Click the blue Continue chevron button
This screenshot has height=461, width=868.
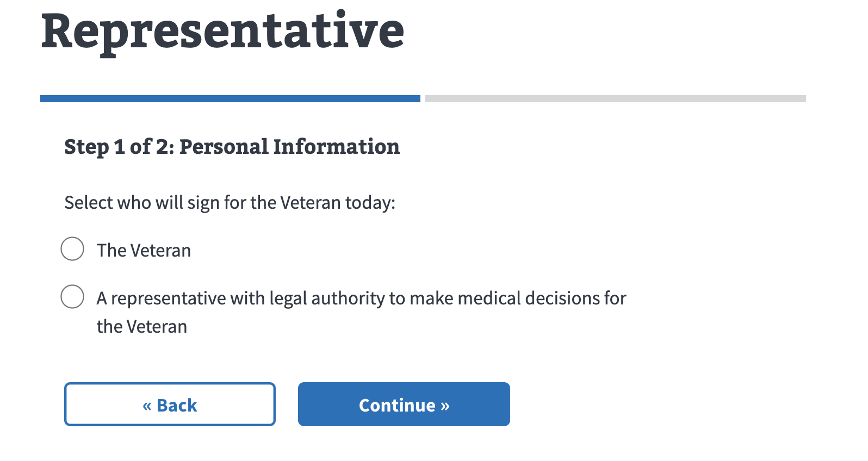[404, 404]
